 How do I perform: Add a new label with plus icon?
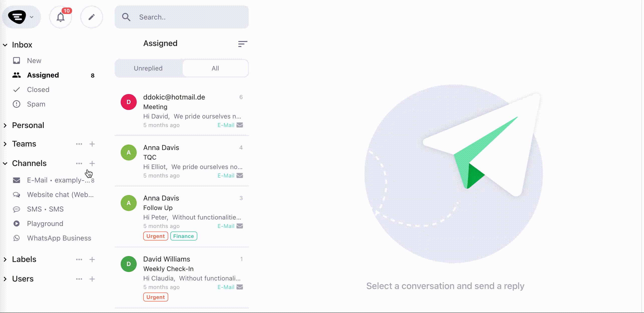click(x=92, y=259)
